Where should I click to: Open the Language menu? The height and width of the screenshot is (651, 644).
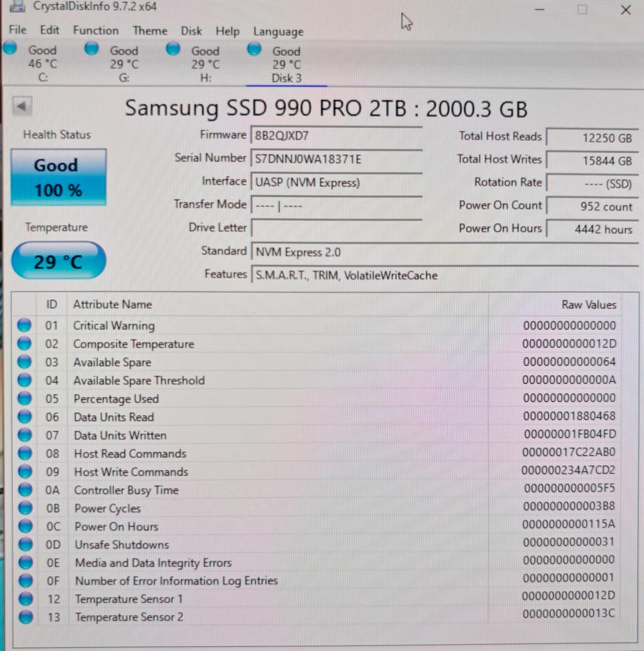pyautogui.click(x=278, y=32)
